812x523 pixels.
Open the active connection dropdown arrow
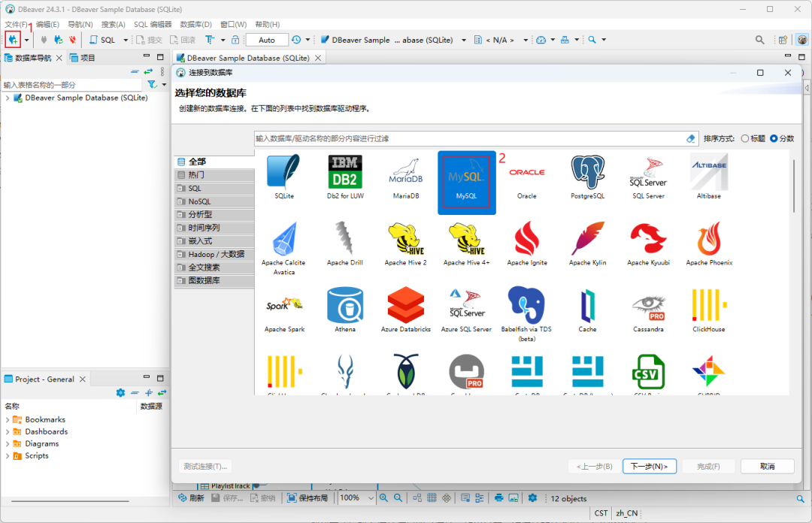coord(463,40)
